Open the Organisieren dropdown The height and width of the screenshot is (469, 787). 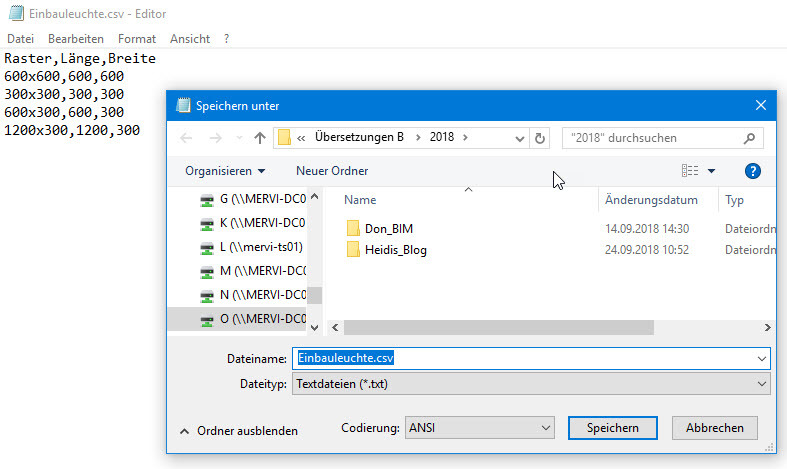coord(225,171)
